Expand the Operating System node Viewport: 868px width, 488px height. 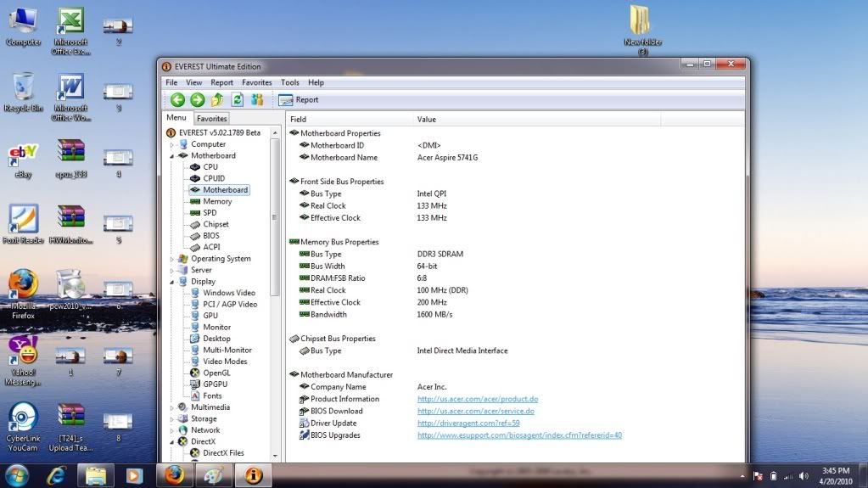coord(172,259)
